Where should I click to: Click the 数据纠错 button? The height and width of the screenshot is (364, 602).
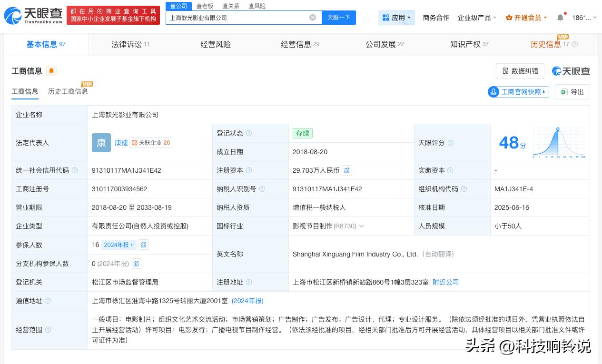click(520, 71)
